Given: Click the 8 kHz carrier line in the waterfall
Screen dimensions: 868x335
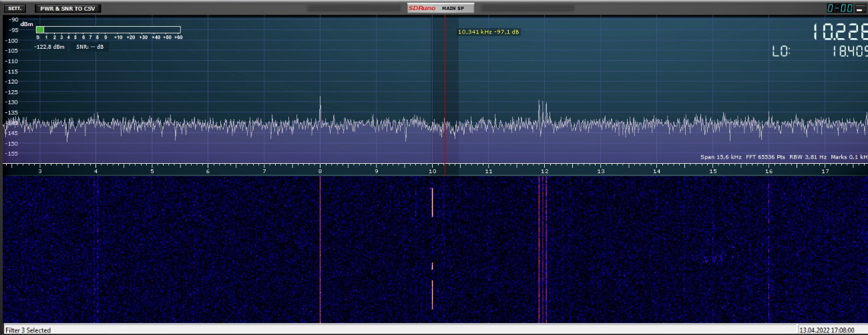Looking at the screenshot, I should tap(320, 250).
